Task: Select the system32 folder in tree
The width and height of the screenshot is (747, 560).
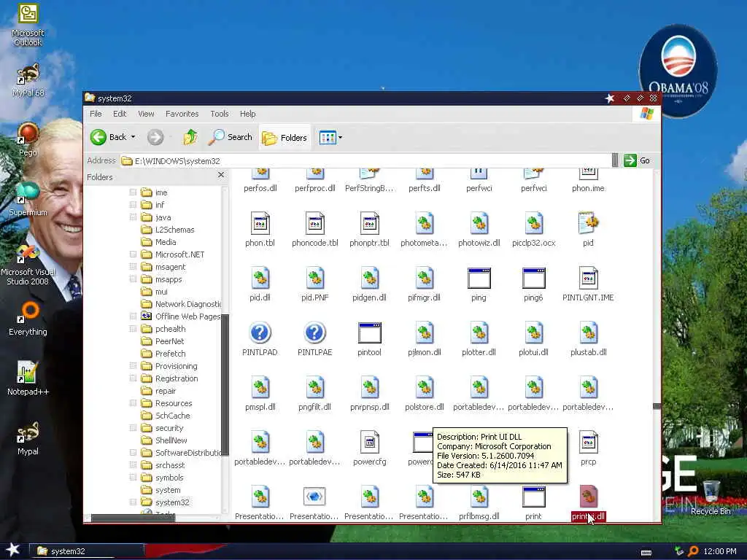Action: [x=166, y=502]
